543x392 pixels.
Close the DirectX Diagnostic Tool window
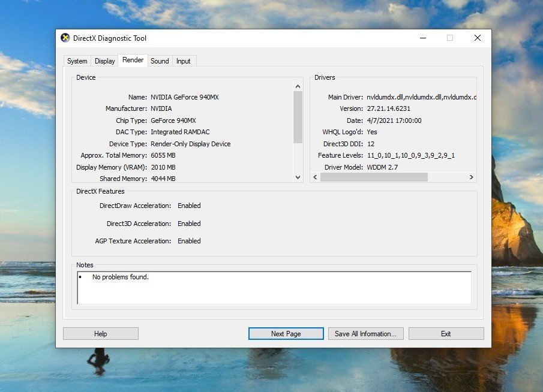[x=477, y=38]
